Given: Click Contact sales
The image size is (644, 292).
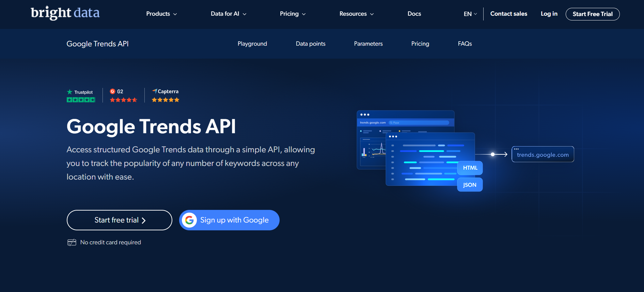Looking at the screenshot, I should (509, 14).
